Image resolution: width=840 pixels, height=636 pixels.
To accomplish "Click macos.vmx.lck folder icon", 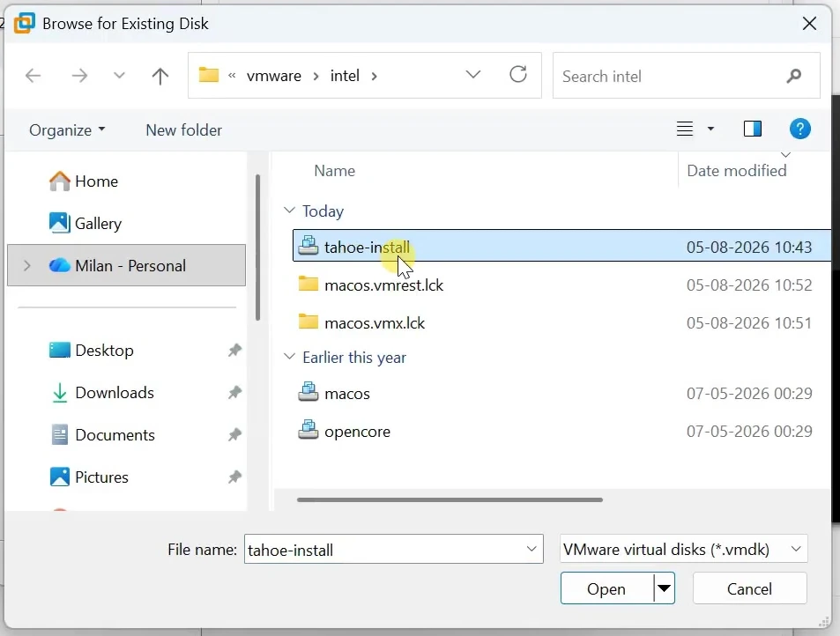I will click(x=308, y=322).
